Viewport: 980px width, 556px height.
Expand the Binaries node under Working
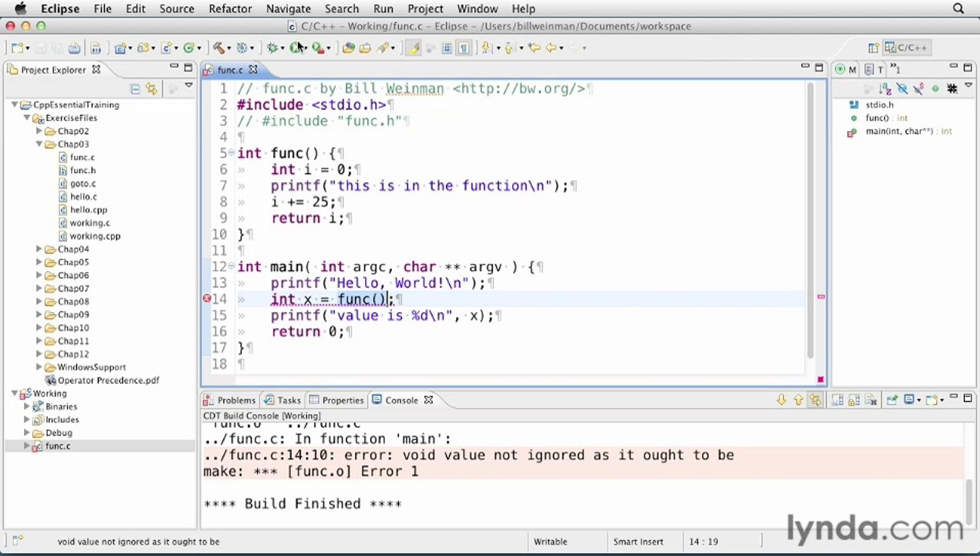pos(27,407)
